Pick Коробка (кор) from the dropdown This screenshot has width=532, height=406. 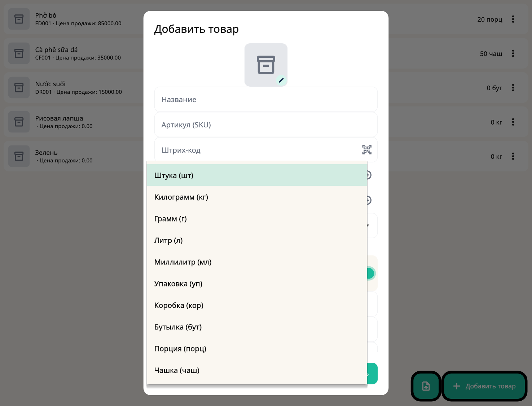[x=257, y=305]
